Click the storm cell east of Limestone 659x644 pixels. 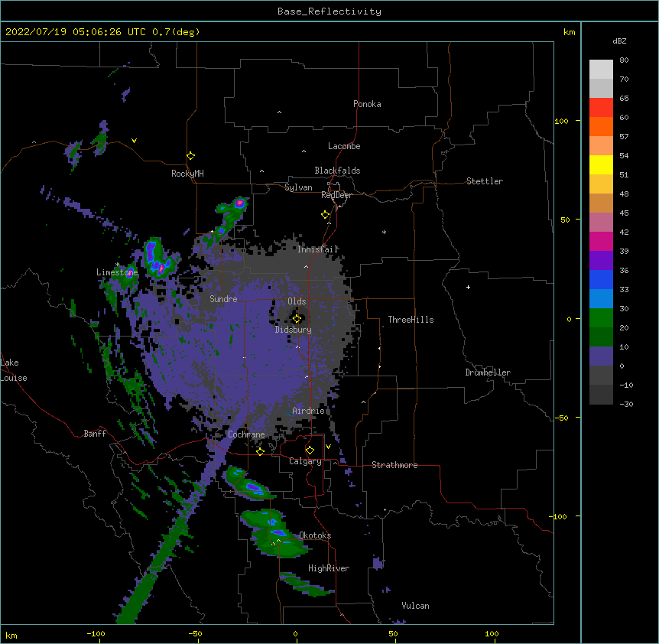pyautogui.click(x=158, y=259)
